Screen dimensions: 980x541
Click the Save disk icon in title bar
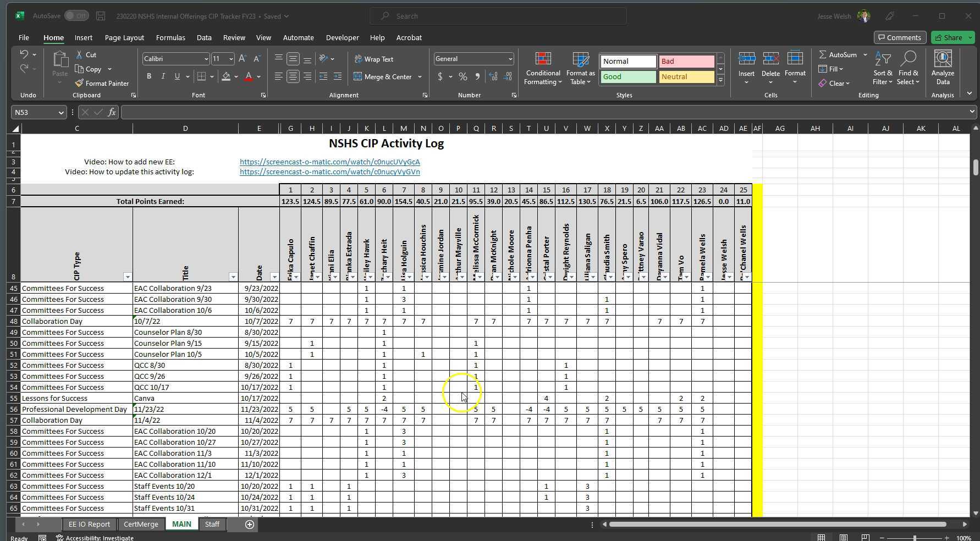coord(101,16)
